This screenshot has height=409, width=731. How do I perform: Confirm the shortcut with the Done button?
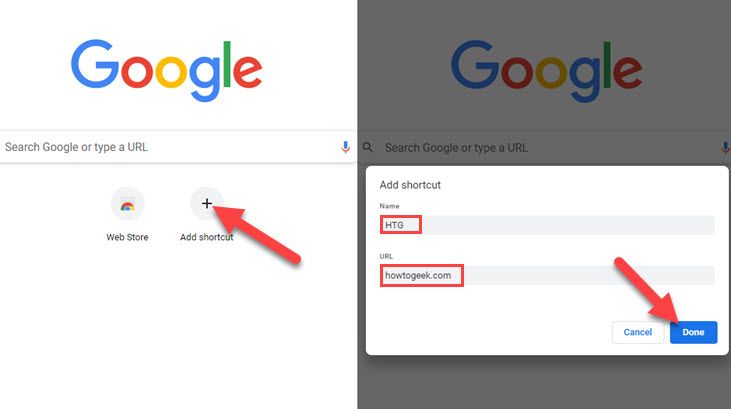(693, 332)
